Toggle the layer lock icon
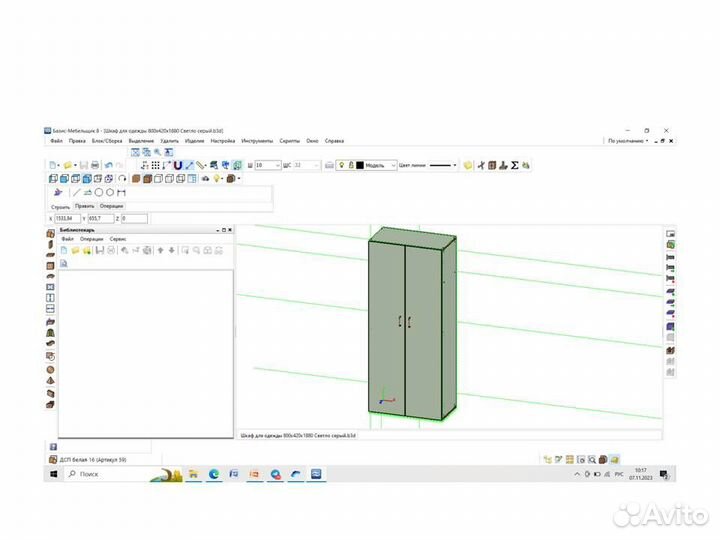The width and height of the screenshot is (720, 540). pyautogui.click(x=350, y=165)
